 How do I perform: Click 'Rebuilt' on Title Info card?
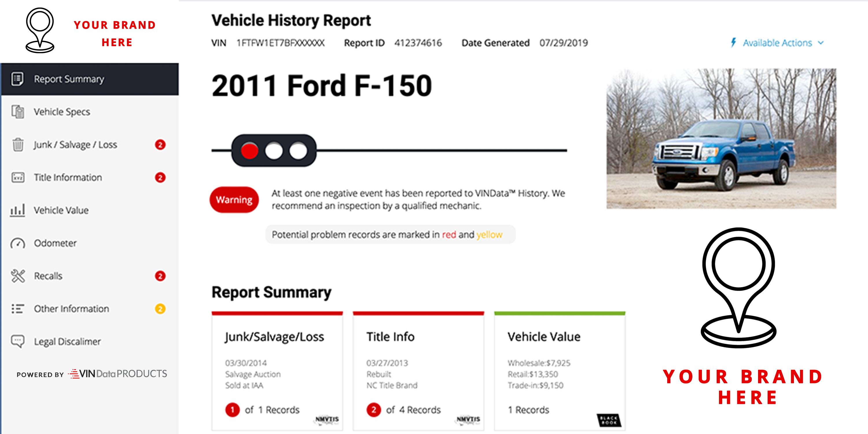click(x=378, y=374)
